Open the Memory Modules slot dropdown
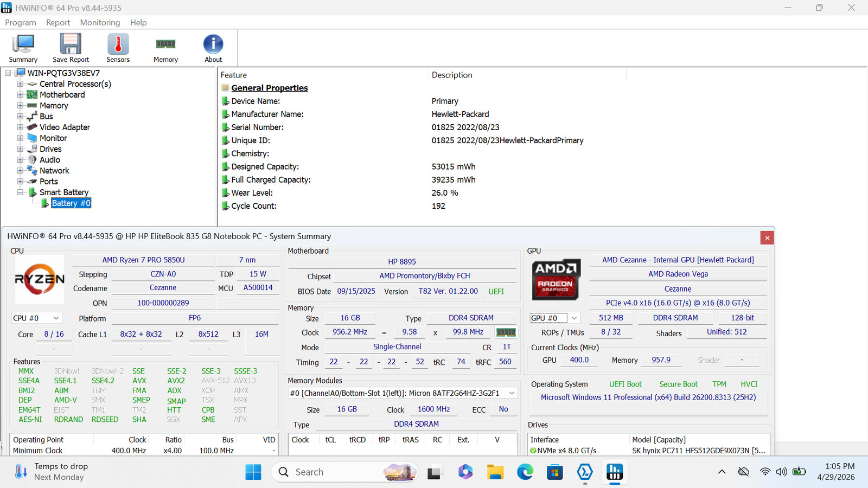 [x=403, y=393]
